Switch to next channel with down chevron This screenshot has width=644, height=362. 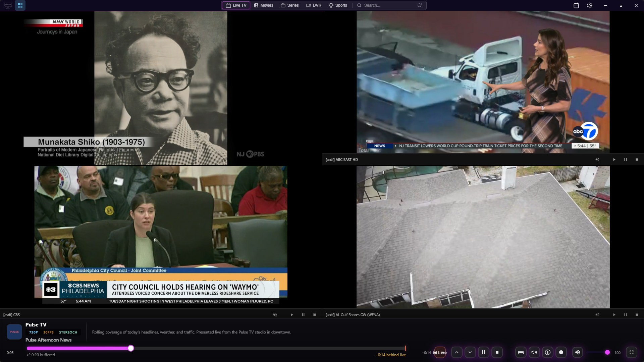click(x=470, y=352)
